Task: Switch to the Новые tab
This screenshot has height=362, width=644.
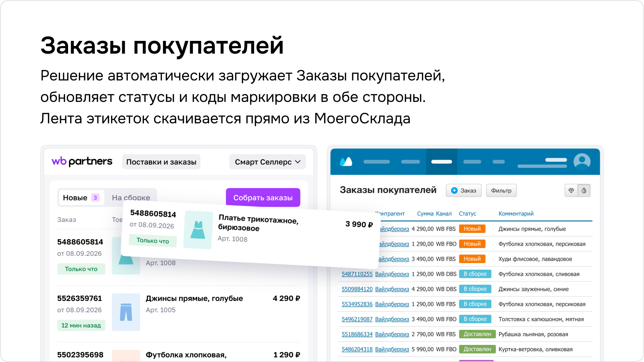Action: pos(81,197)
